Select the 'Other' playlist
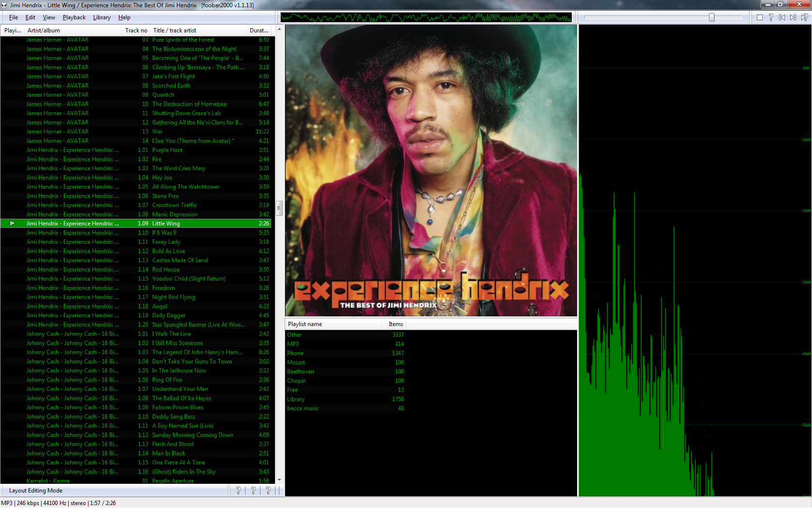Viewport: 812px width, 508px height. (x=345, y=335)
